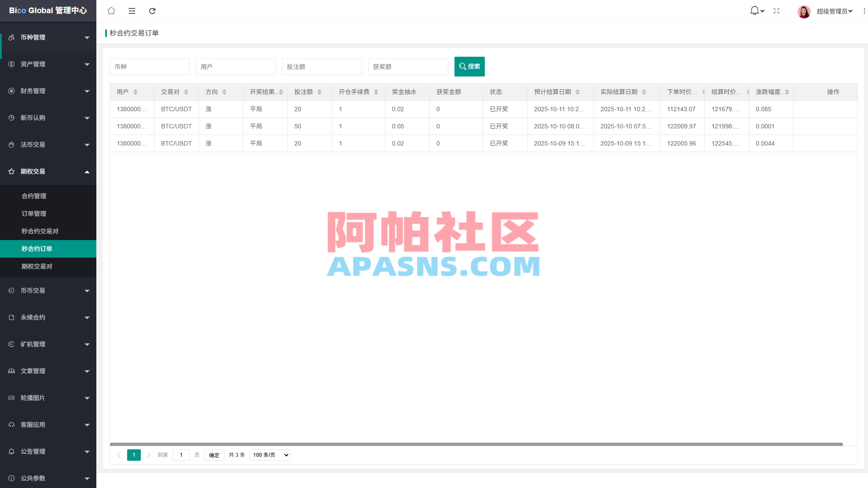Click the 确定 pagination confirm button
This screenshot has height=488, width=868.
[x=214, y=455]
